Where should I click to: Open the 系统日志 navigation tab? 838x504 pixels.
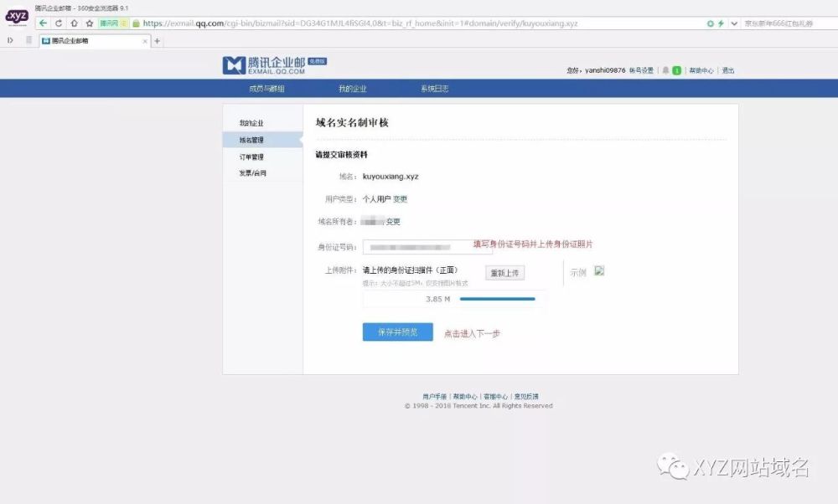point(434,89)
